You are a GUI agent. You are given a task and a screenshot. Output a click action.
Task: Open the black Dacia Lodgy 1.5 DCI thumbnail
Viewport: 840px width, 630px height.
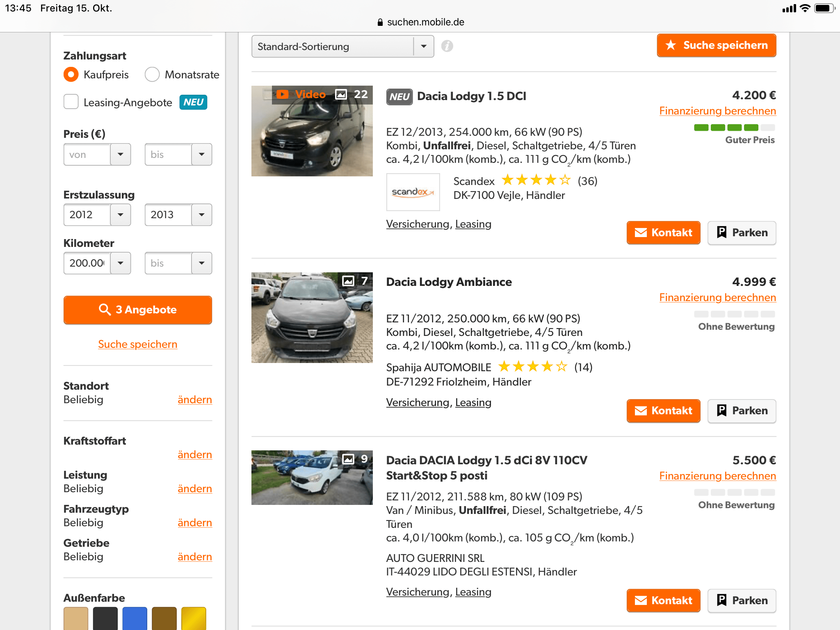click(312, 131)
